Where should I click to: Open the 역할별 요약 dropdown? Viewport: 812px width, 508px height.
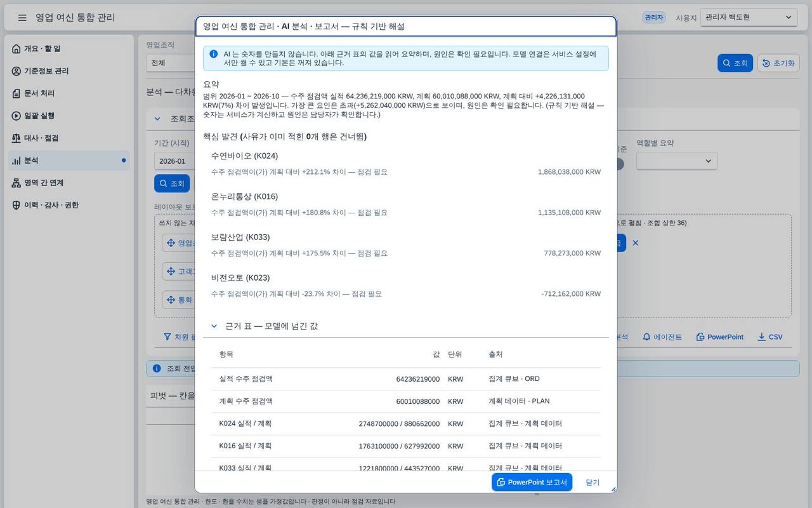677,161
